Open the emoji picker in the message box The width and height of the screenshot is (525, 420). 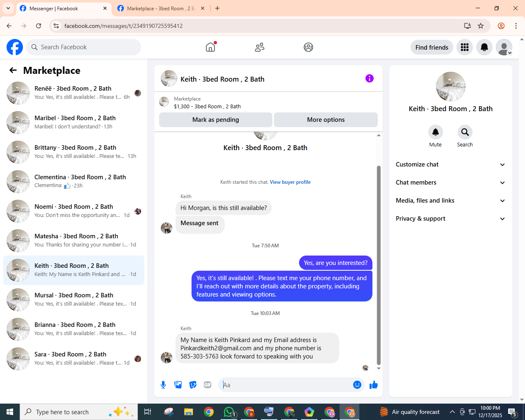[x=357, y=385]
